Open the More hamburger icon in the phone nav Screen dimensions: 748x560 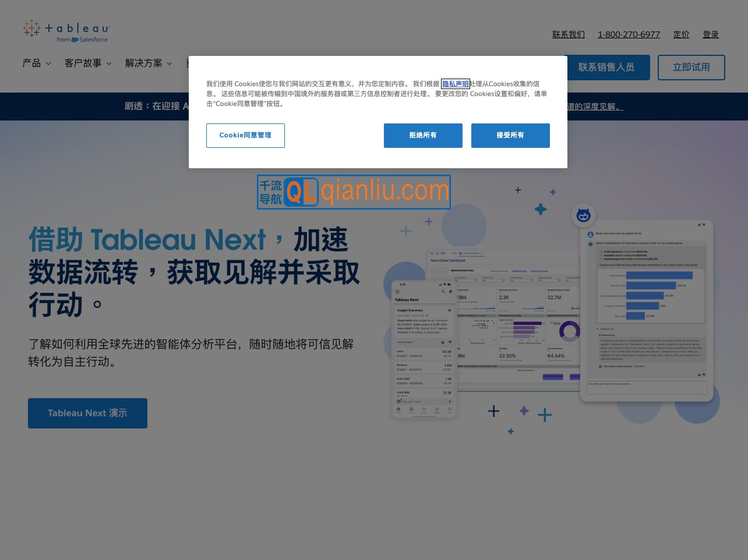click(x=450, y=409)
